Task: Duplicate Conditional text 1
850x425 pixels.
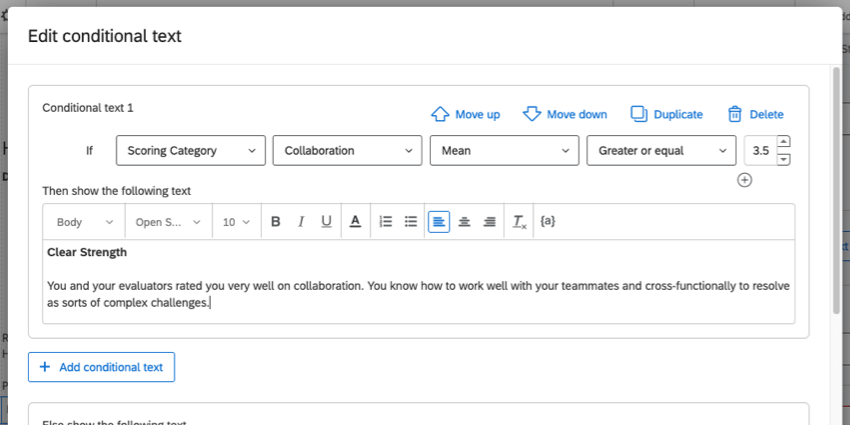Action: [666, 114]
